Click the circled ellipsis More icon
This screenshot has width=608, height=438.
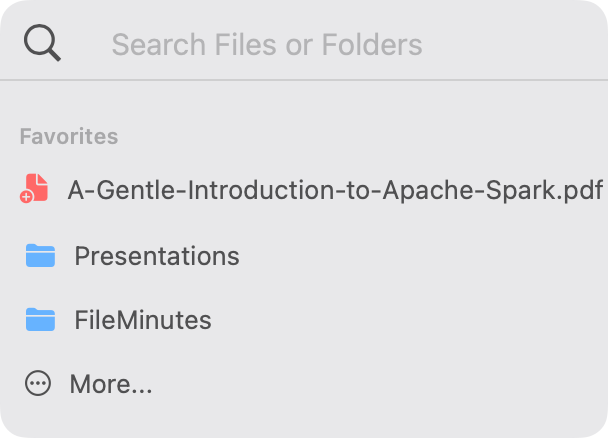(x=38, y=384)
